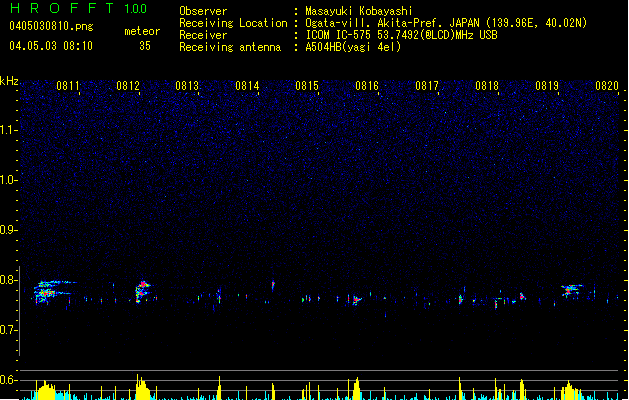Click the antenna value A504HB(yagi 4el)
This screenshot has height=400, width=629.
(x=353, y=47)
